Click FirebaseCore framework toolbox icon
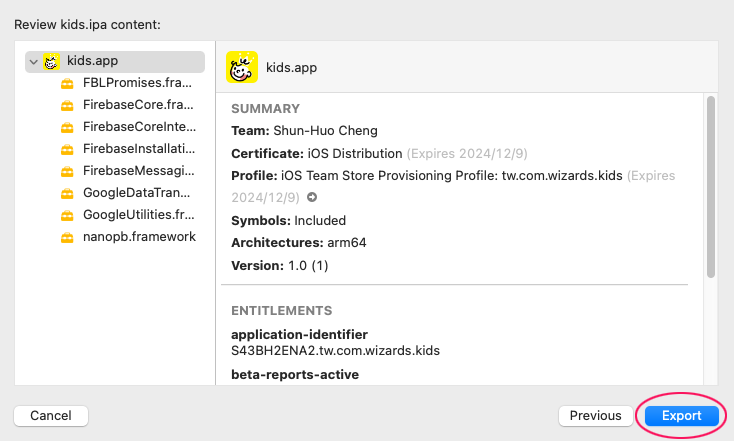This screenshot has height=441, width=734. coord(67,105)
